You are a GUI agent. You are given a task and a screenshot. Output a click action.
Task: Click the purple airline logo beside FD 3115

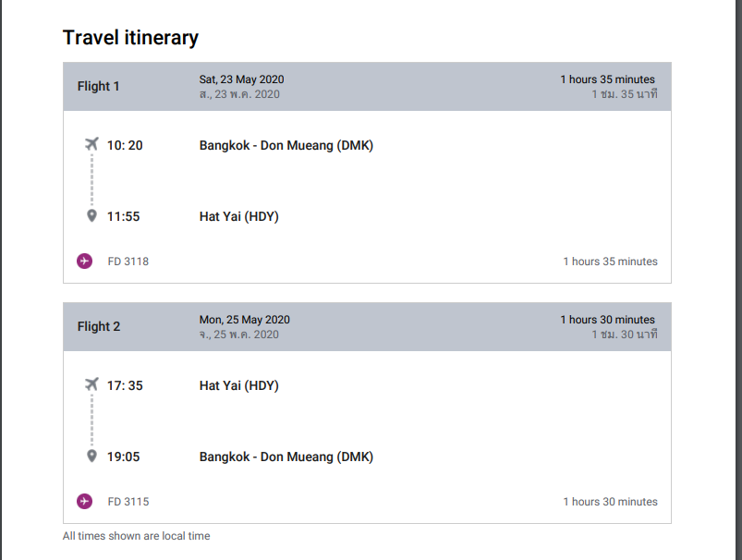(84, 502)
